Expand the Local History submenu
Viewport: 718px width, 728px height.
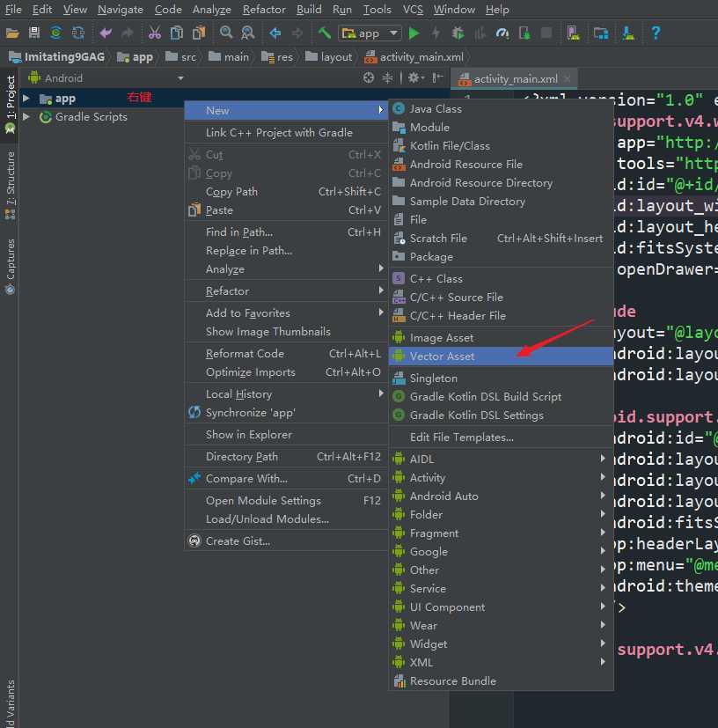tap(286, 394)
